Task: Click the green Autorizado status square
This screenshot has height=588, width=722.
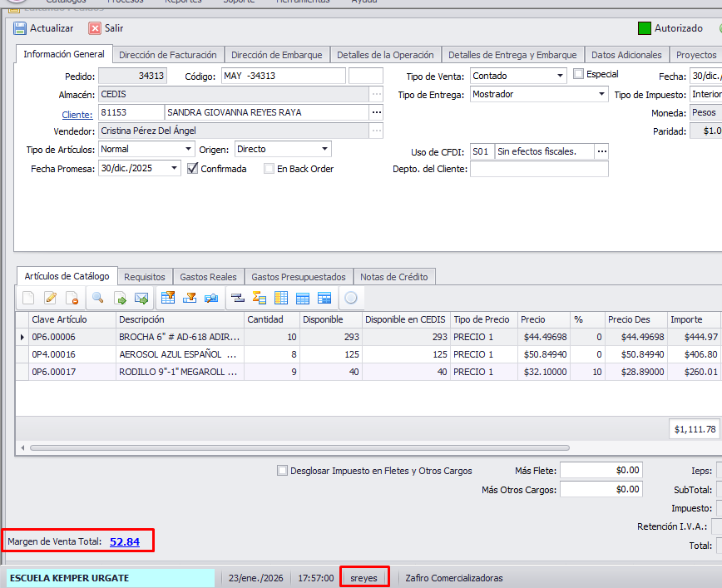Action: 645,28
